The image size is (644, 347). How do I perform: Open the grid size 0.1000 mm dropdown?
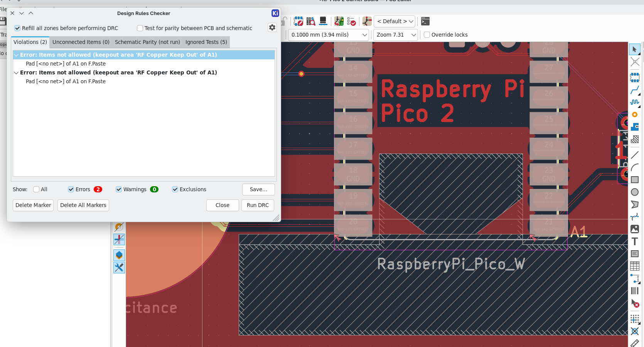[329, 35]
